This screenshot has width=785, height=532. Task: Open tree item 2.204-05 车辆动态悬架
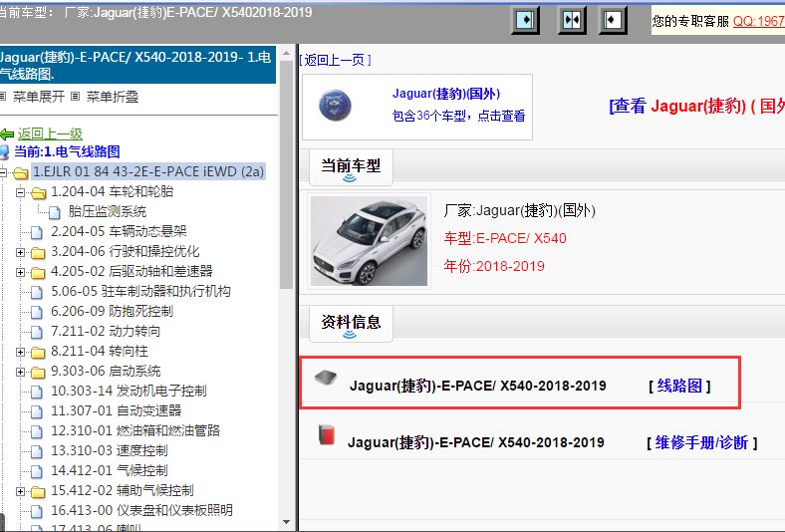coord(119,231)
